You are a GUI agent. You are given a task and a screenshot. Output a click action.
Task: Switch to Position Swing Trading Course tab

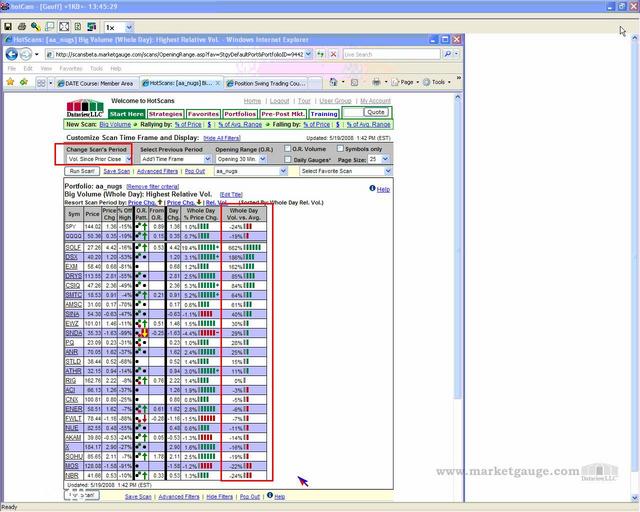click(x=265, y=83)
